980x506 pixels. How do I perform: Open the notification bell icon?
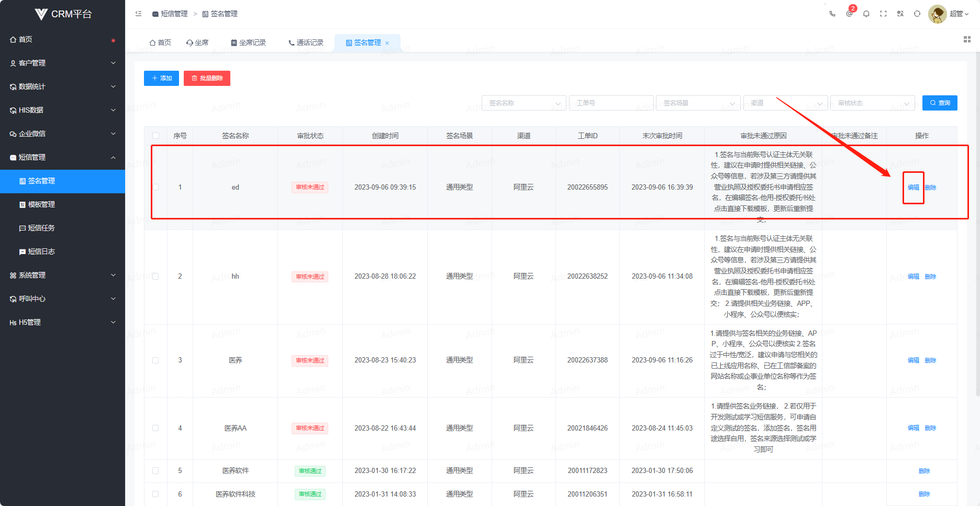[x=866, y=14]
